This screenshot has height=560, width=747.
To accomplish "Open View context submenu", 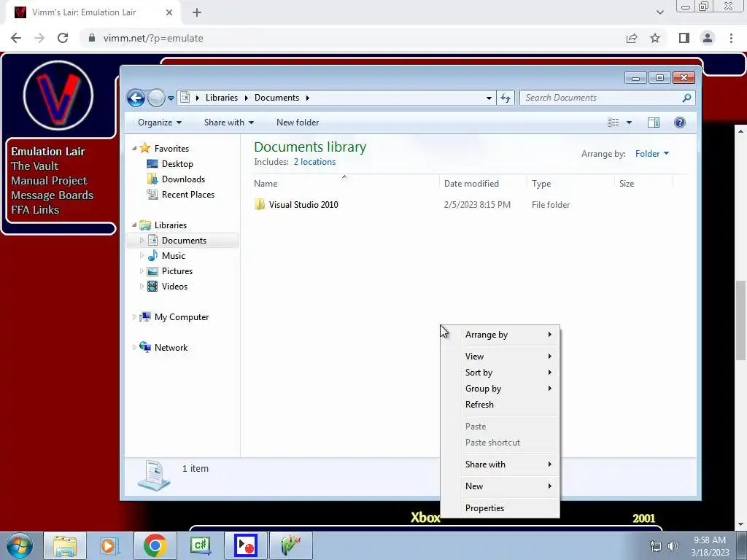I will coord(500,356).
